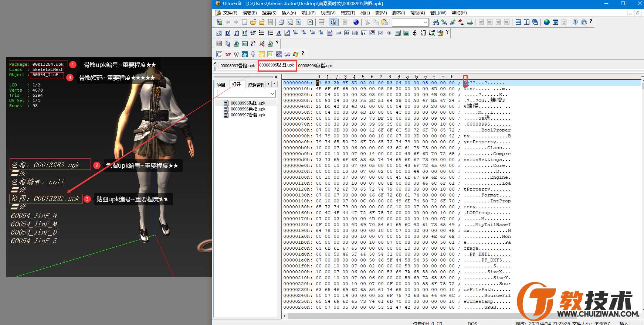The image size is (644, 325).
Task: Switch to the 资源管理 side panel tab
Action: pos(256,85)
